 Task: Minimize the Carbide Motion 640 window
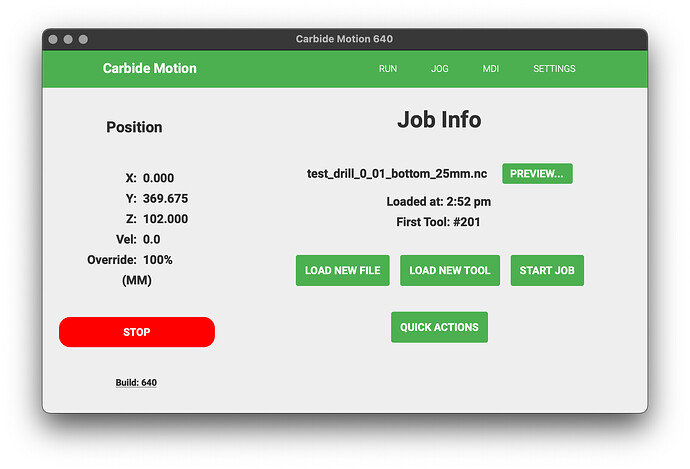point(68,40)
